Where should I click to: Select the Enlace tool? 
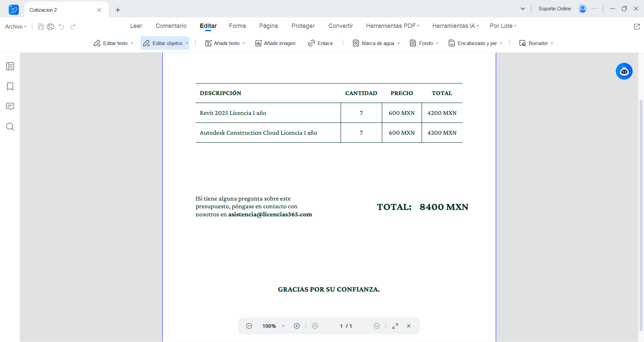point(320,43)
